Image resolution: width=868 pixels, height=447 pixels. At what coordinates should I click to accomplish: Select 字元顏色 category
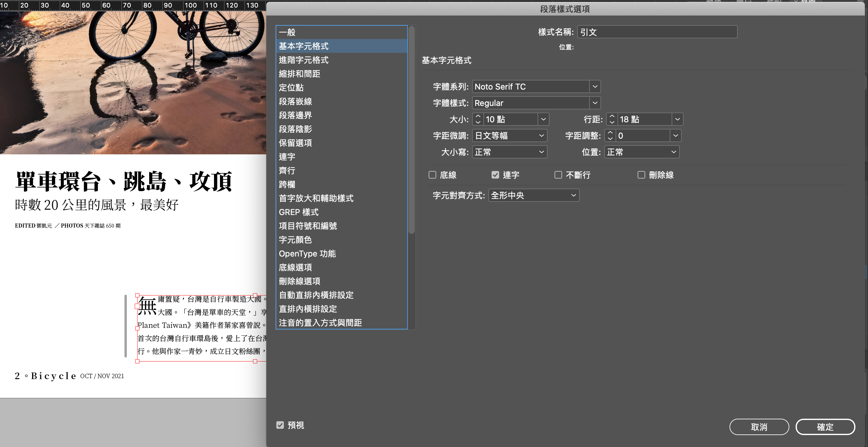(x=295, y=240)
